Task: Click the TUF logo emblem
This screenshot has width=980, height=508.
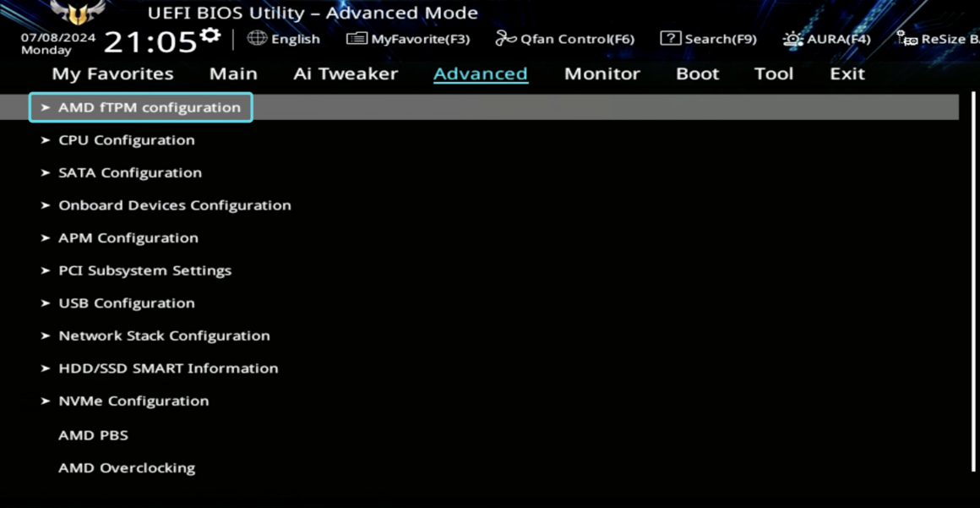Action: coord(78,13)
